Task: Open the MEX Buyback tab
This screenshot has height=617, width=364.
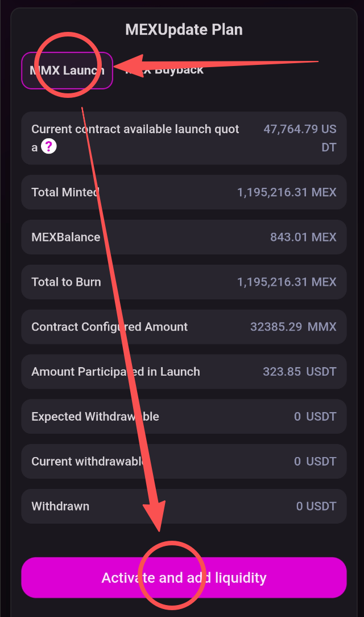Action: [x=164, y=71]
